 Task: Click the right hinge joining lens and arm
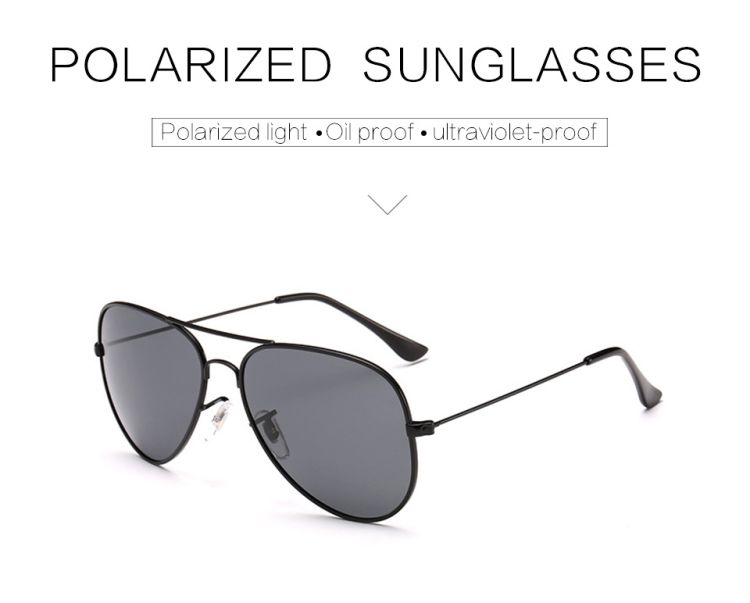tap(421, 427)
